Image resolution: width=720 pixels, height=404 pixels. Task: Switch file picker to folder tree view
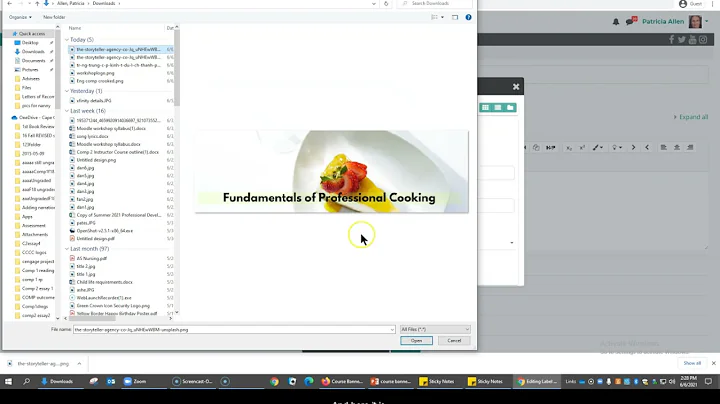point(510,107)
